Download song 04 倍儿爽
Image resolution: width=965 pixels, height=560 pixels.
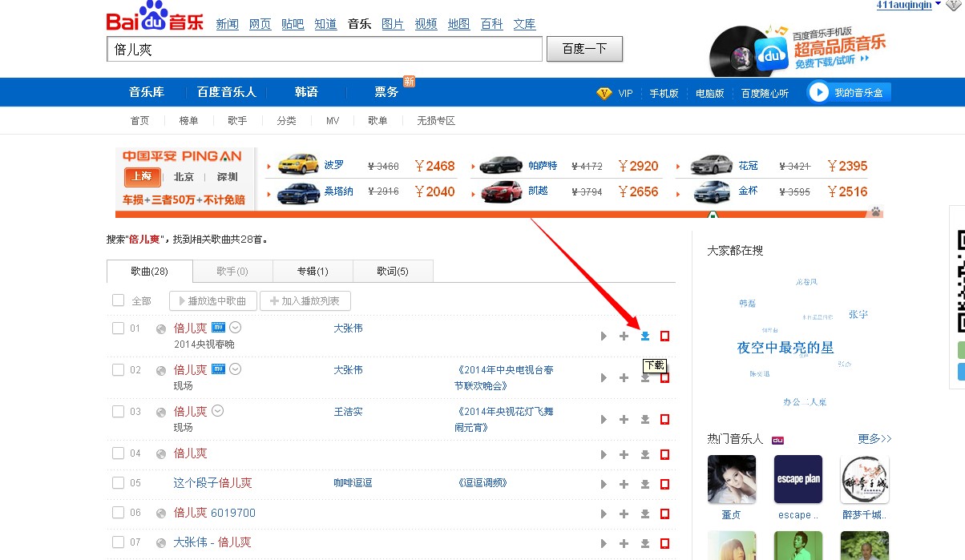point(644,454)
